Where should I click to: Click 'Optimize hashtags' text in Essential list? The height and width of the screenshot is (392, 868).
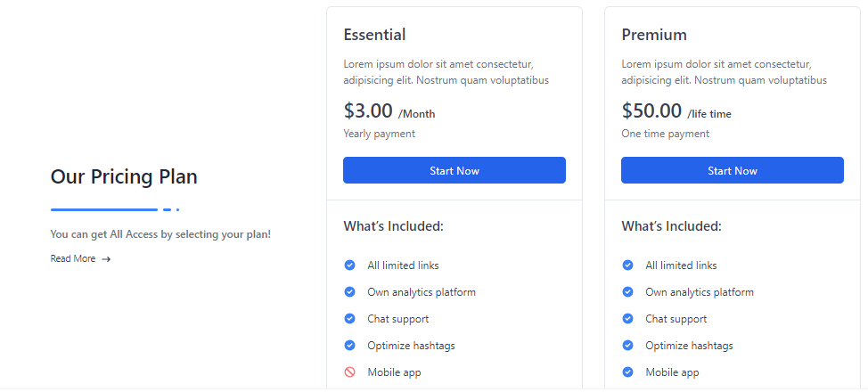pos(412,346)
